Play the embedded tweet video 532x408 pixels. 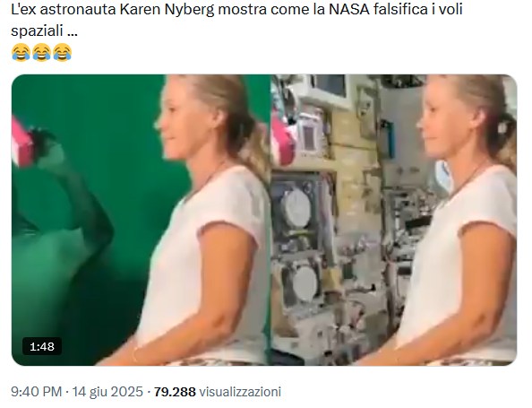(264, 220)
